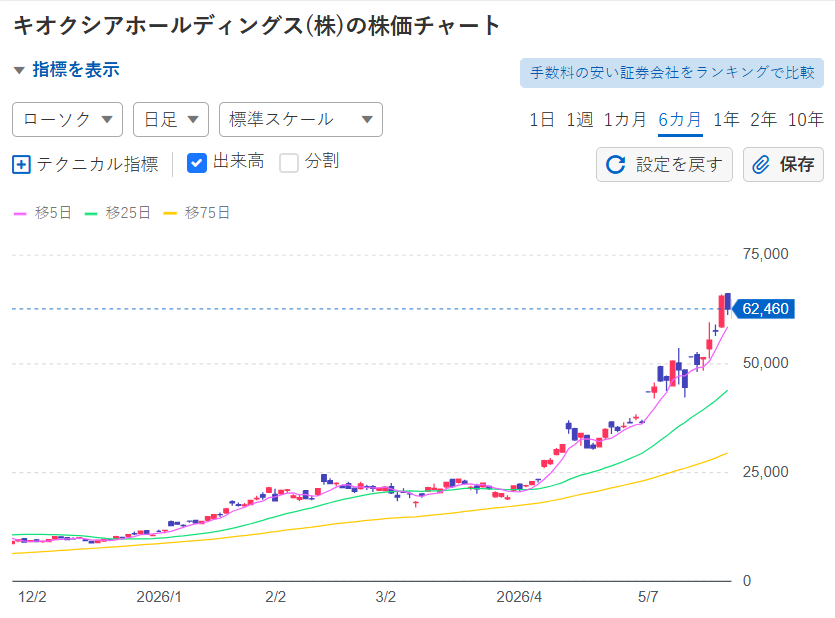The image size is (835, 618).
Task: Click the tall red candlestick at the latest price
Action: click(722, 311)
